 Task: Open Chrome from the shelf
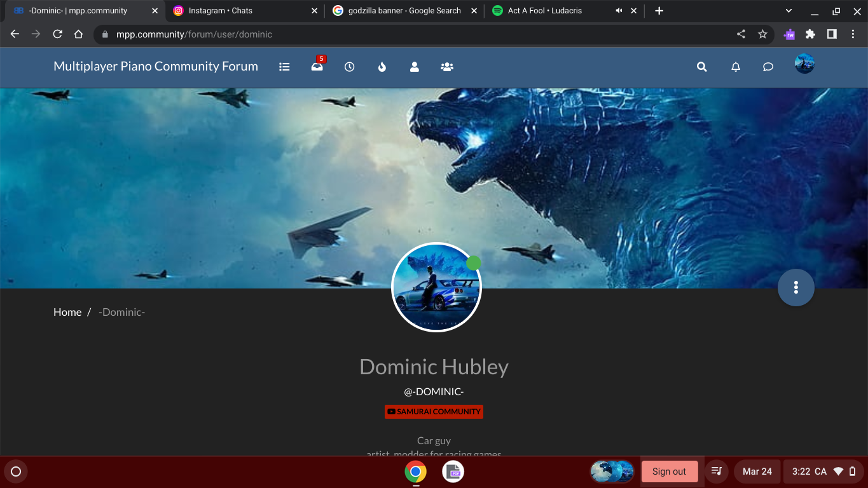416,471
